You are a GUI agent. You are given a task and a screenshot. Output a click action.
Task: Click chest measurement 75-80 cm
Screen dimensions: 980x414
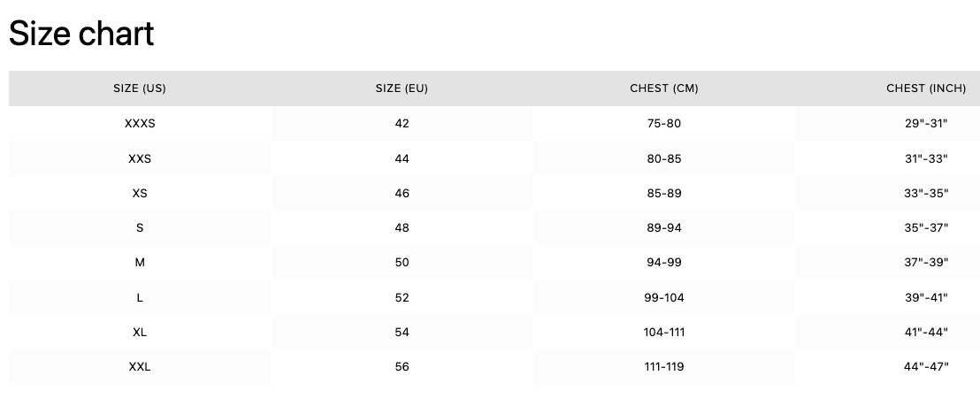663,124
